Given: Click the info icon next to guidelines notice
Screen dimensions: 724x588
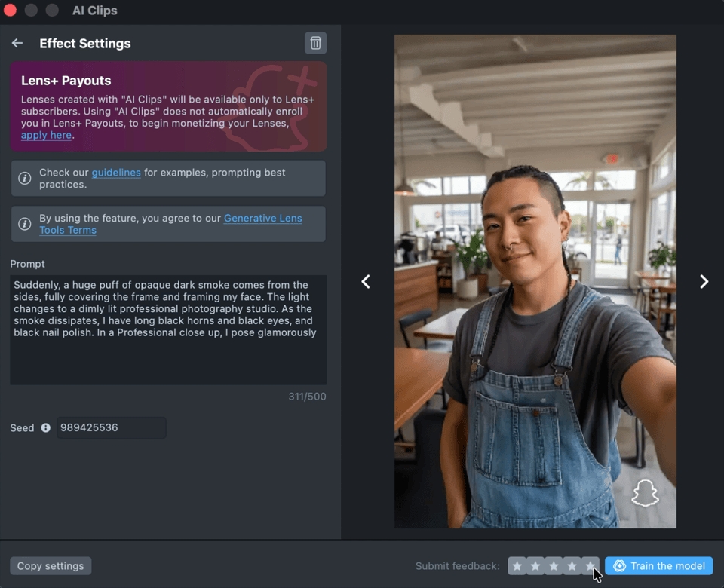Looking at the screenshot, I should click(x=24, y=178).
